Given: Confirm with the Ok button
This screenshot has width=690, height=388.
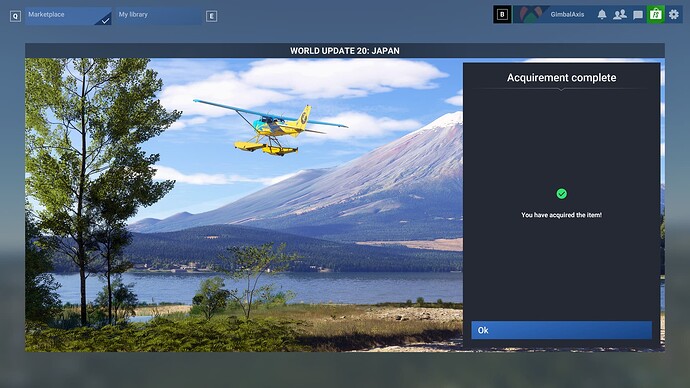Looking at the screenshot, I should click(x=562, y=330).
